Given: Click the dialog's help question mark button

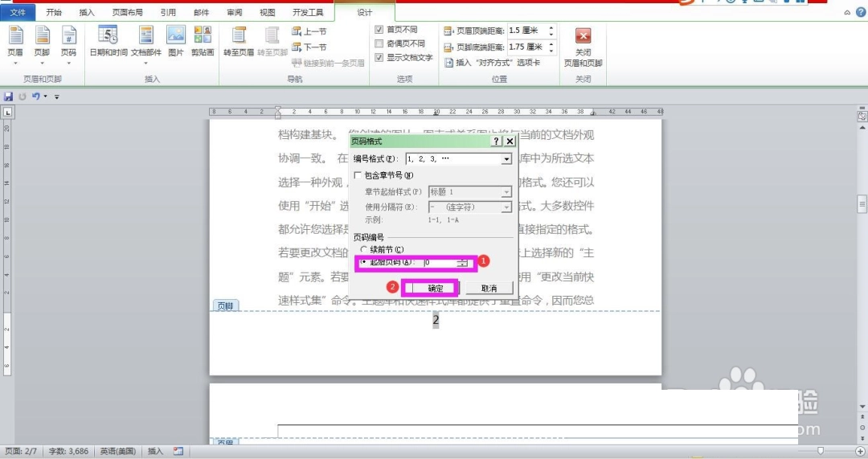Looking at the screenshot, I should tap(496, 141).
